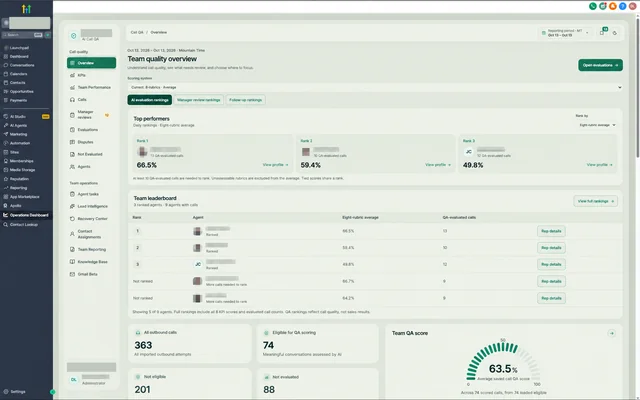
Task: Open the user avatar in the top bar
Action: coord(632,6)
